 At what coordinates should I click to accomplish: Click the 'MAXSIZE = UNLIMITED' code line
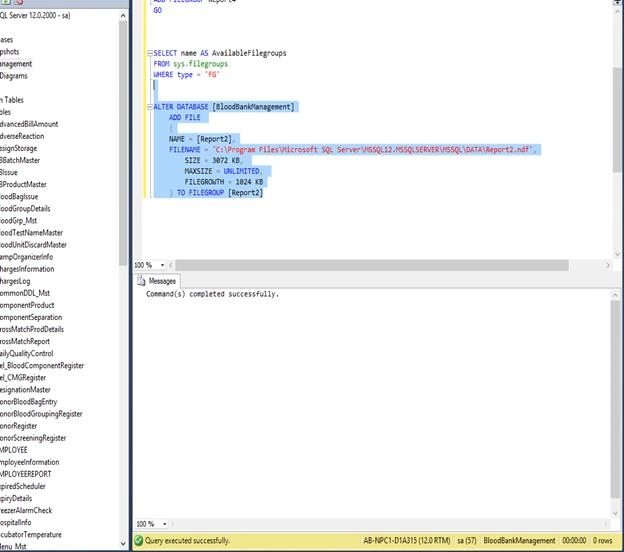click(223, 171)
